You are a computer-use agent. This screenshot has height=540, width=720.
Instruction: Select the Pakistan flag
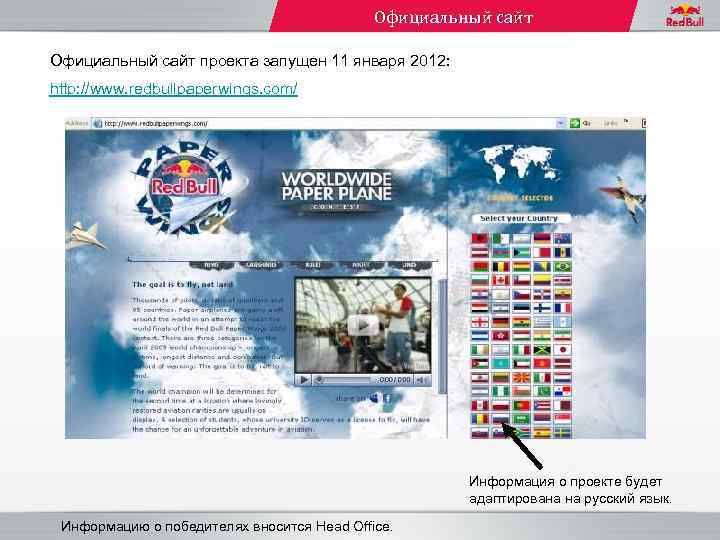click(x=542, y=391)
